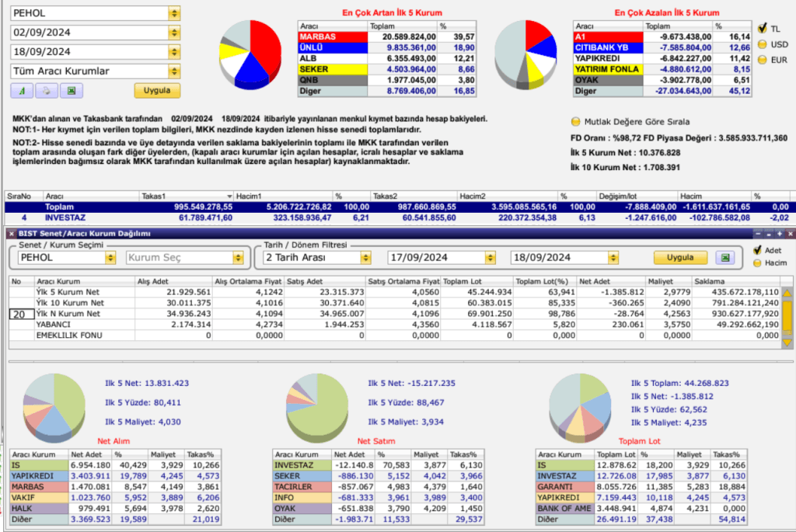Click INVESTAZ row in Net Satım table

379,465
